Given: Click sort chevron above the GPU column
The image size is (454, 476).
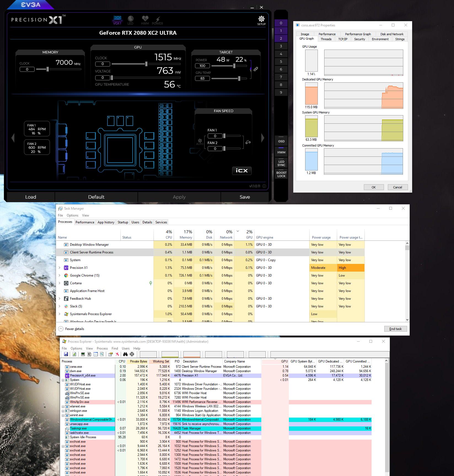Looking at the screenshot, I should coord(238,231).
